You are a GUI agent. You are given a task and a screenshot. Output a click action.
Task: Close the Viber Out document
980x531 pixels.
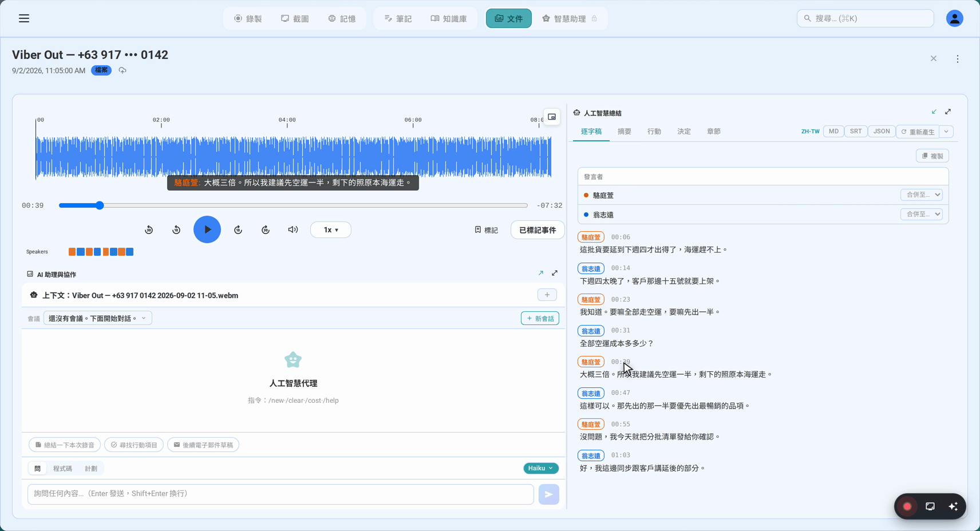(x=934, y=59)
